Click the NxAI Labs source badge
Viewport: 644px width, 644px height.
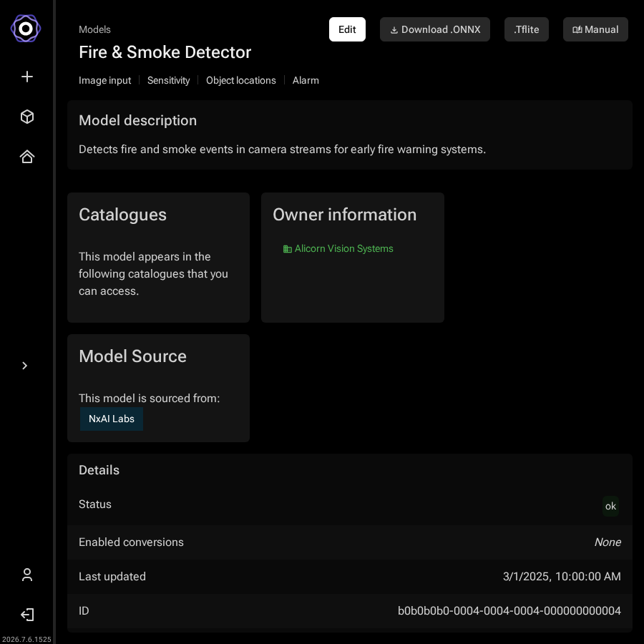112,419
